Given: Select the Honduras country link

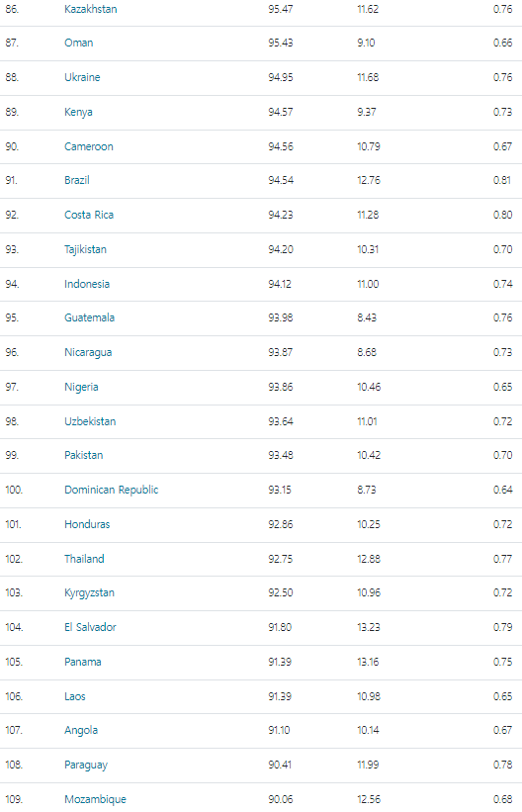Looking at the screenshot, I should (x=87, y=524).
